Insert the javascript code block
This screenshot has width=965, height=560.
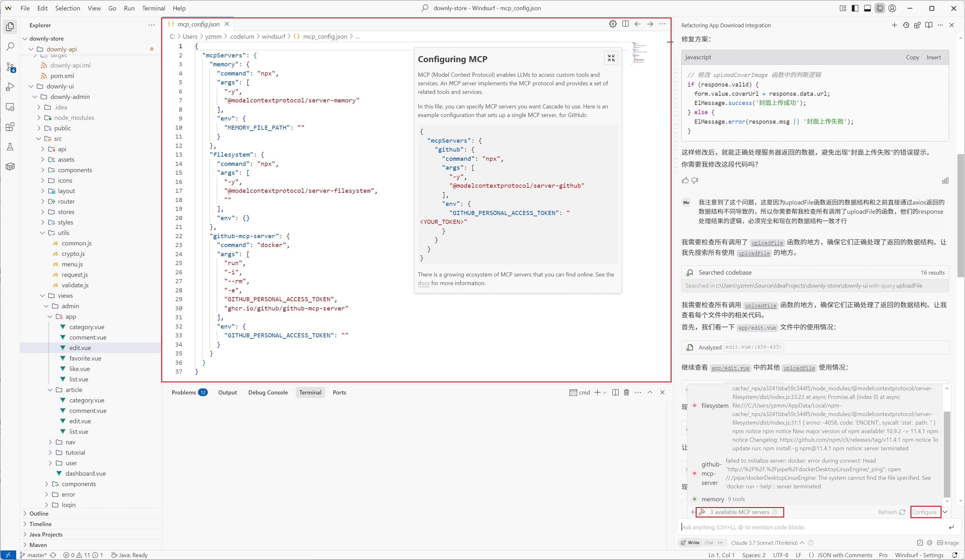933,57
